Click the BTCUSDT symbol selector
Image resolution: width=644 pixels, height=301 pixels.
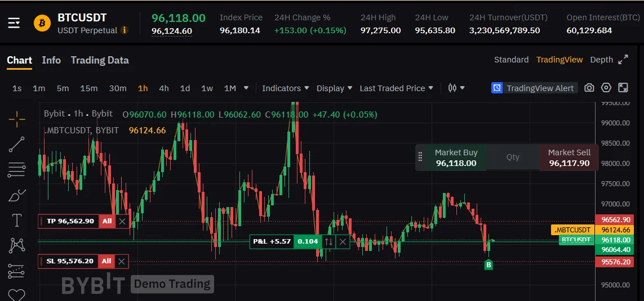(x=82, y=17)
